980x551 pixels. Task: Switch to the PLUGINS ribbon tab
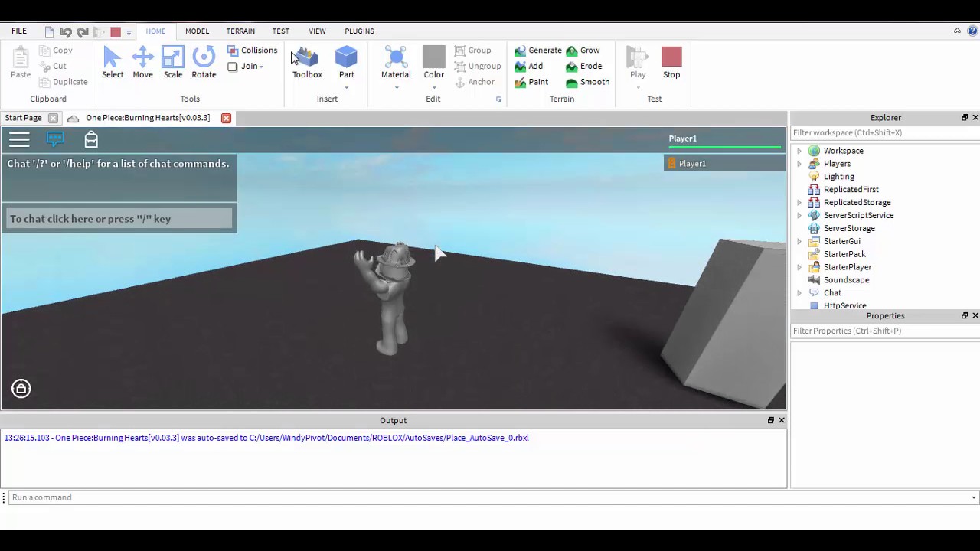[359, 31]
